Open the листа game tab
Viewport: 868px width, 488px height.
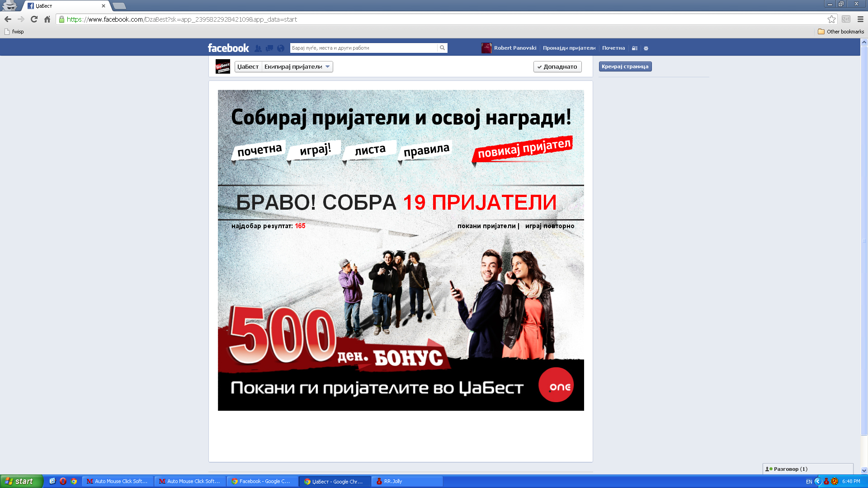point(370,150)
